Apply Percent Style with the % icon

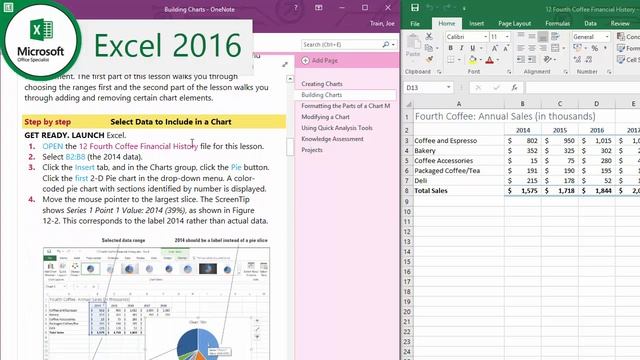coord(595,48)
